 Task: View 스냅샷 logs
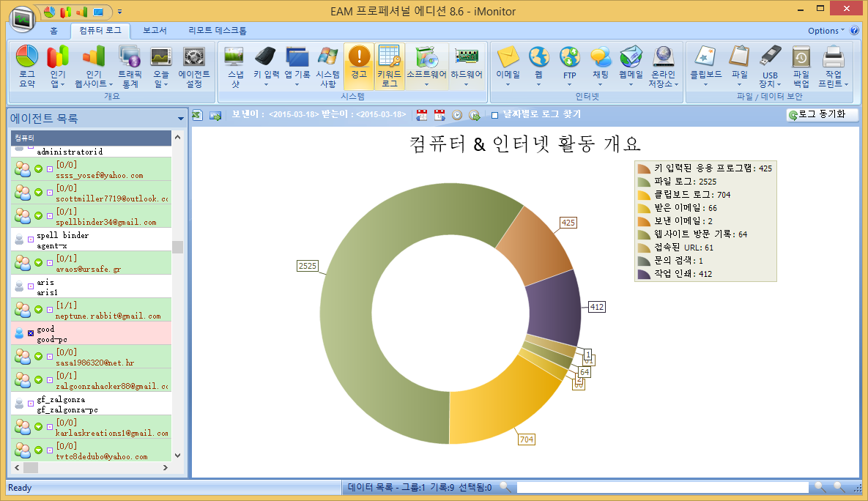pos(235,67)
